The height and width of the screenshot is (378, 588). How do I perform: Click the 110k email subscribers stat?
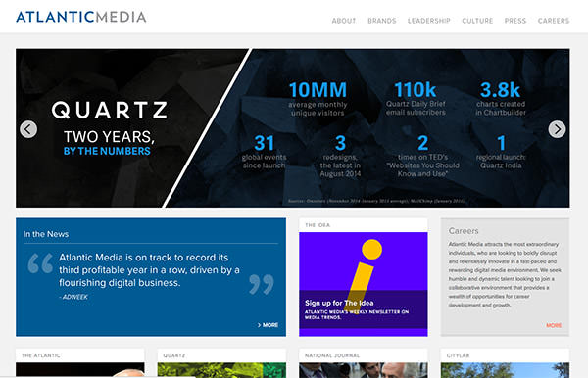pos(416,99)
